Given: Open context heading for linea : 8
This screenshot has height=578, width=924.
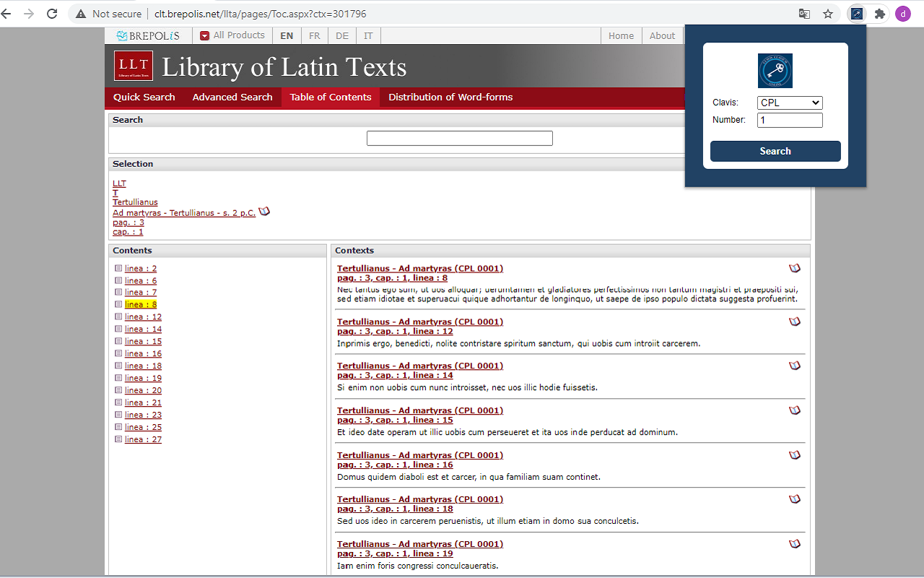Looking at the screenshot, I should (420, 273).
